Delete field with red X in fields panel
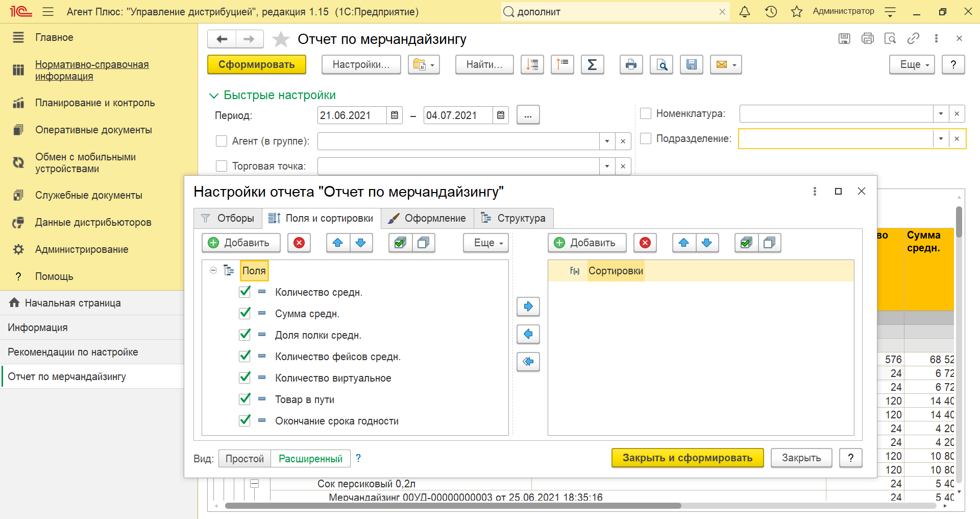Image resolution: width=980 pixels, height=519 pixels. (x=299, y=243)
